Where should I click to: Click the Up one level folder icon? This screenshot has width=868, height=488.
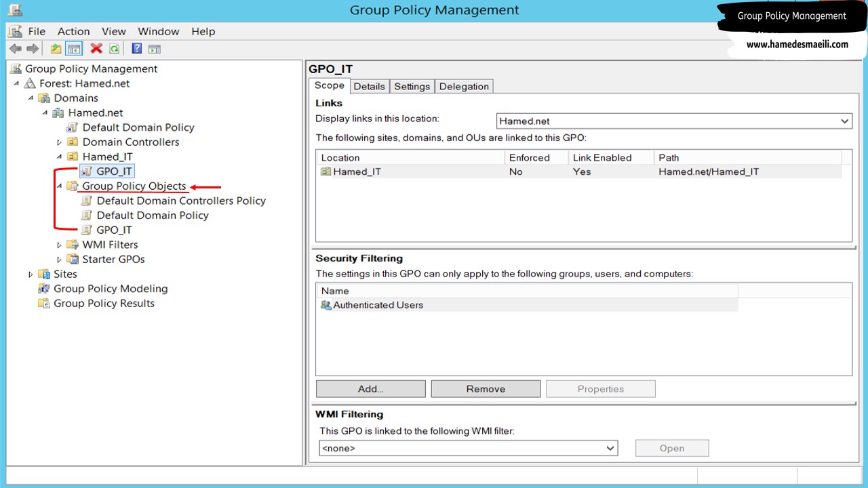56,49
